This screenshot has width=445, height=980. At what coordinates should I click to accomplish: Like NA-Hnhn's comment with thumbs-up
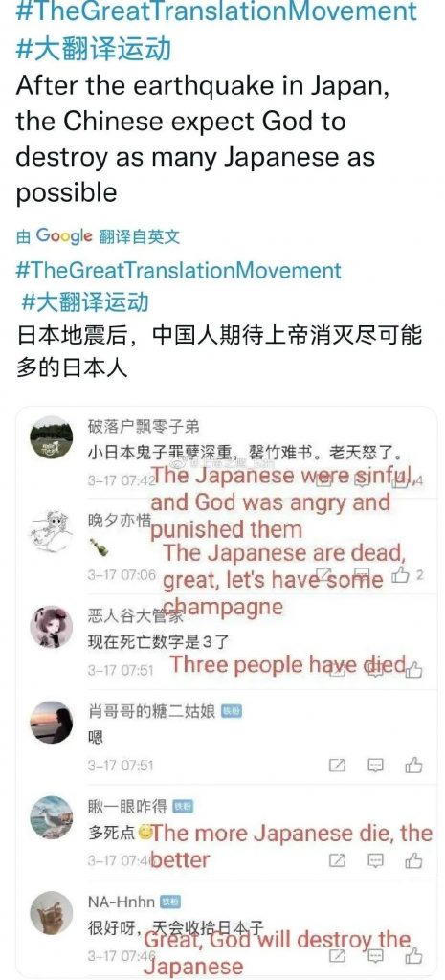413,956
